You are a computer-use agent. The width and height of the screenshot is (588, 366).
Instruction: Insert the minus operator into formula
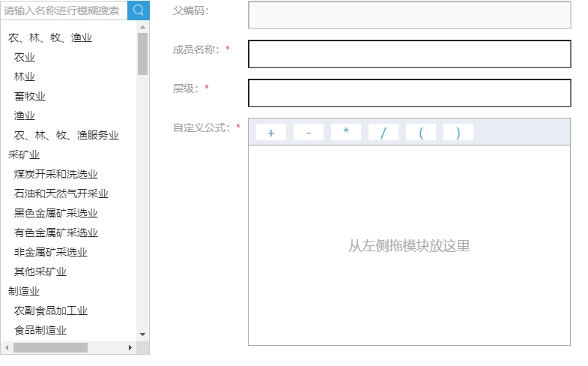tap(308, 133)
